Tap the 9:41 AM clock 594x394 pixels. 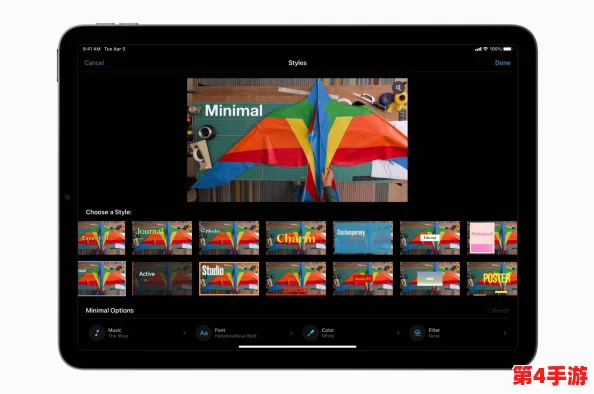coord(92,49)
